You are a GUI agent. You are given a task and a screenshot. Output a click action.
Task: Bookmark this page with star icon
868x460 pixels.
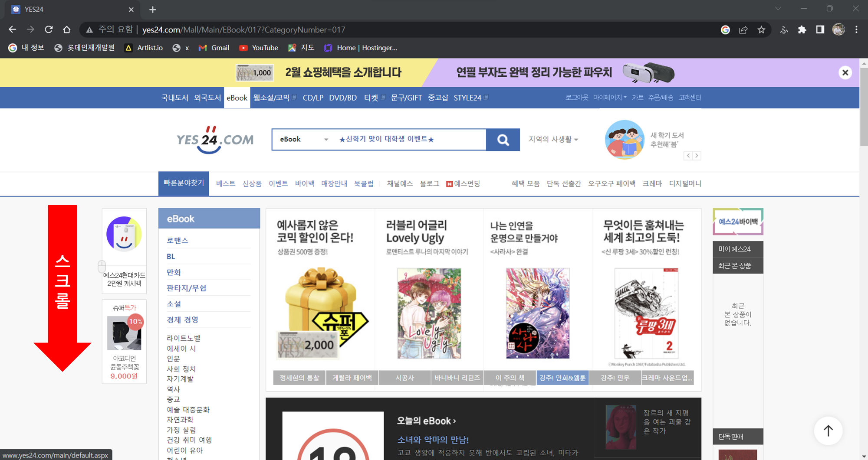761,29
